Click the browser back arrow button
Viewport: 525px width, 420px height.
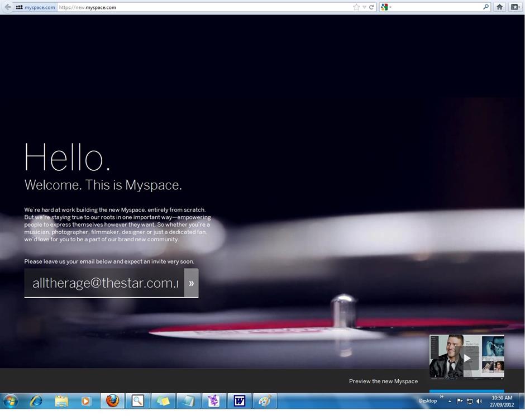[x=7, y=7]
